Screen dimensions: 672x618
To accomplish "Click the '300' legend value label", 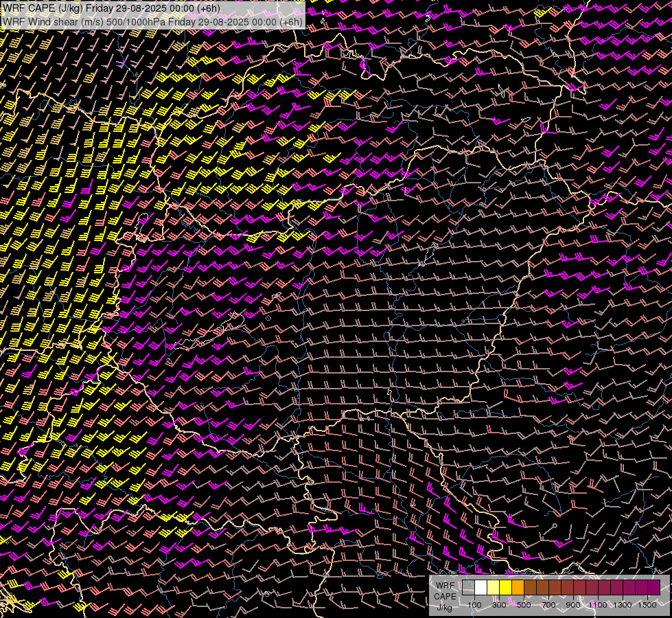I will pos(499,605).
